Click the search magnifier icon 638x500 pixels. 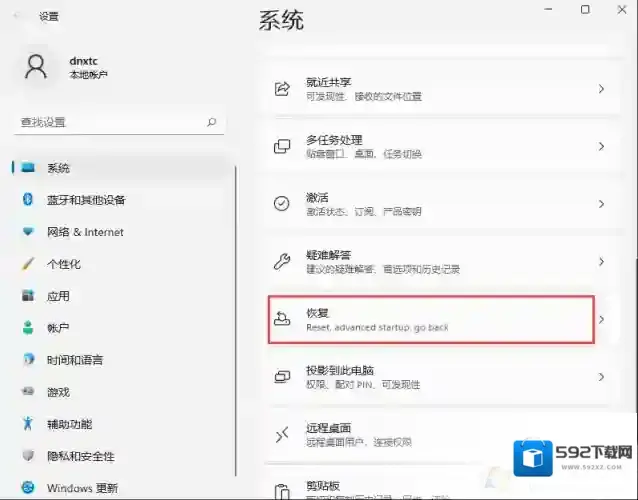click(211, 122)
